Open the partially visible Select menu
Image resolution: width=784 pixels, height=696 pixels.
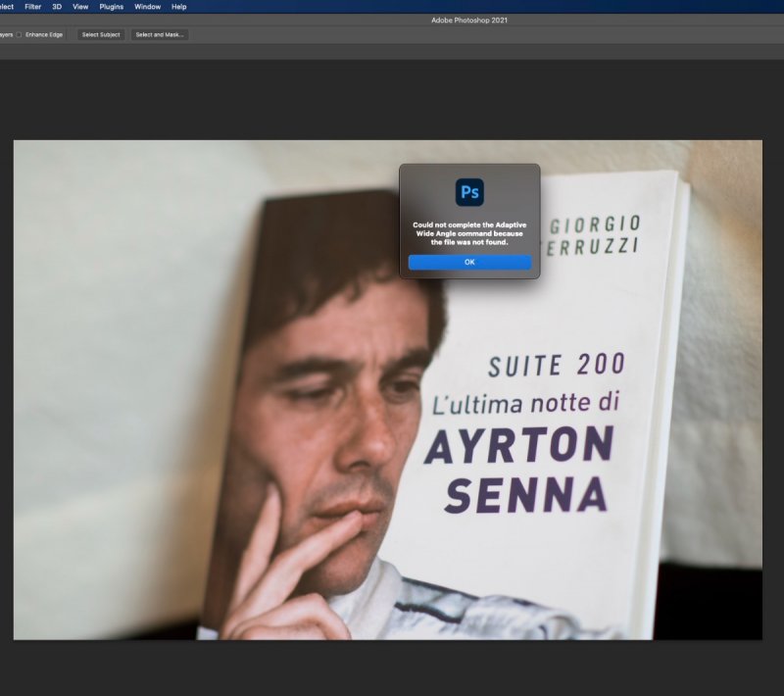coord(6,7)
